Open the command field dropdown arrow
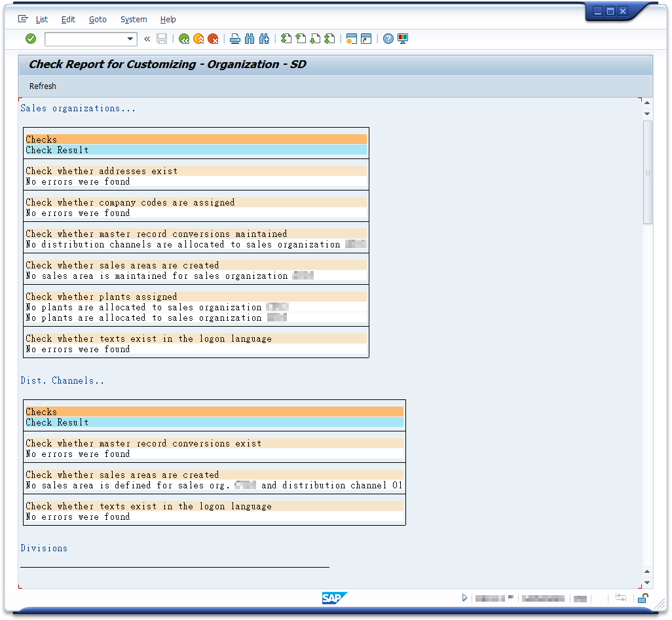672x620 pixels. point(130,39)
